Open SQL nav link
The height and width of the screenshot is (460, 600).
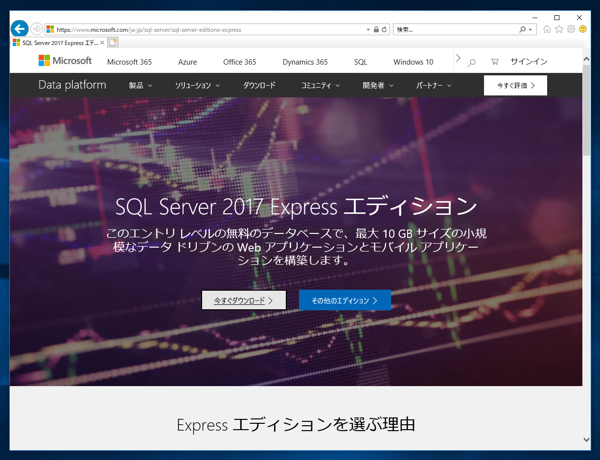pyautogui.click(x=360, y=62)
